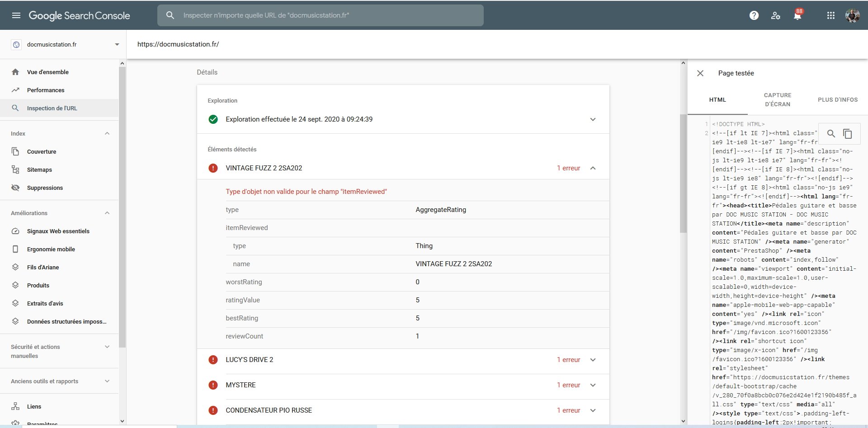This screenshot has width=868, height=428.
Task: Open users and permissions icon
Action: tap(776, 15)
